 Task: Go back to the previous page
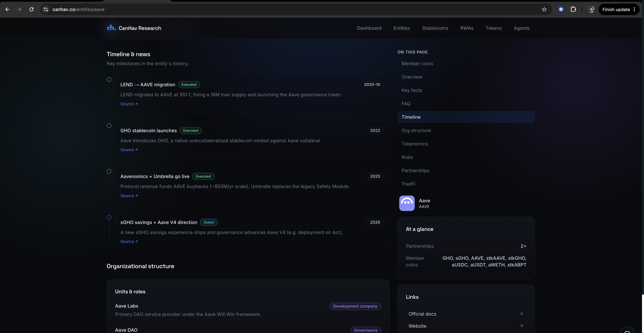coord(8,10)
